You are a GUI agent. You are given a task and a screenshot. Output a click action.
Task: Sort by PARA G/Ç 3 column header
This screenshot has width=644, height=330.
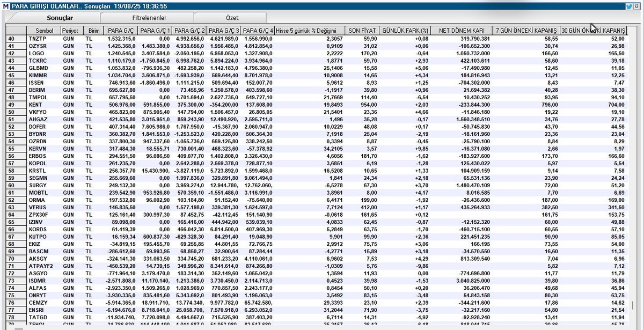pyautogui.click(x=223, y=31)
